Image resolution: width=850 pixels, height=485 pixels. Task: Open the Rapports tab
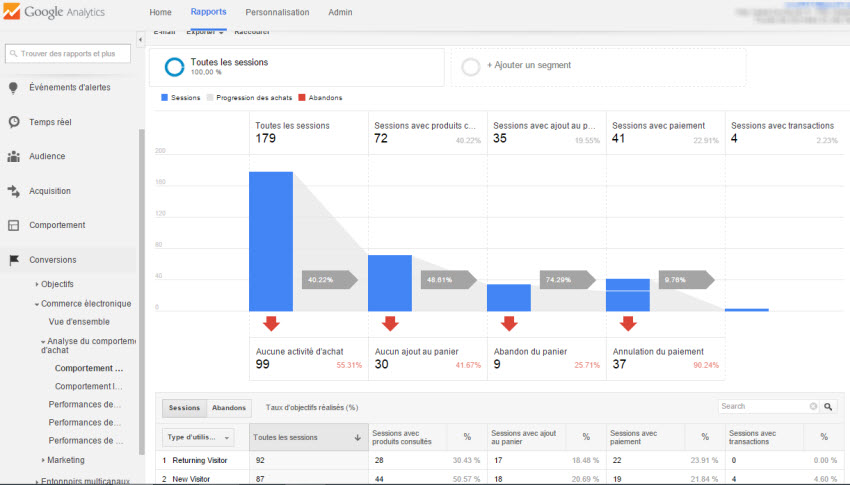pos(208,12)
